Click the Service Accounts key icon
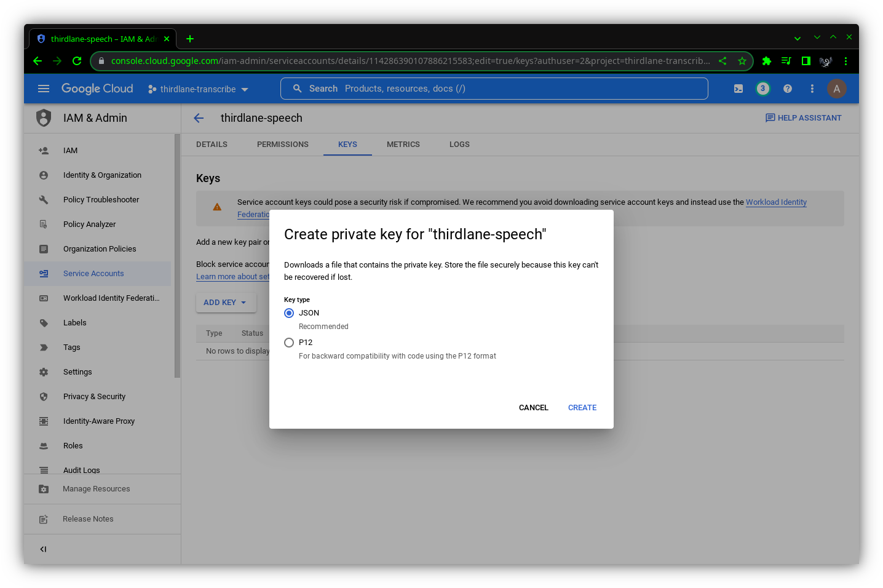This screenshot has width=883, height=588. [x=44, y=274]
